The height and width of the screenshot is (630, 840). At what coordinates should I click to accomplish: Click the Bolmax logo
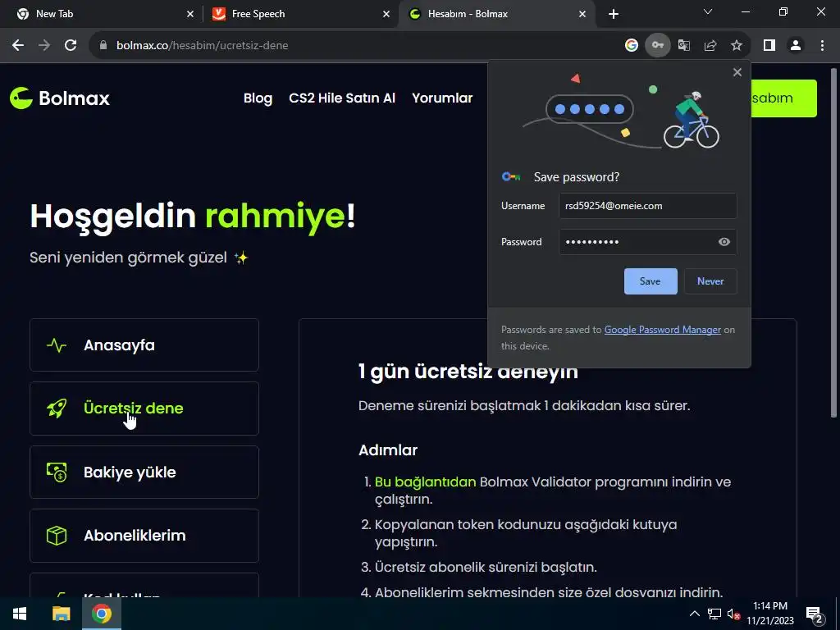click(59, 98)
